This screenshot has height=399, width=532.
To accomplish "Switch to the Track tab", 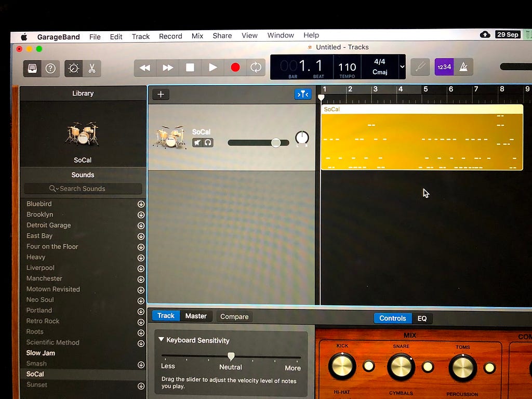I will click(166, 315).
